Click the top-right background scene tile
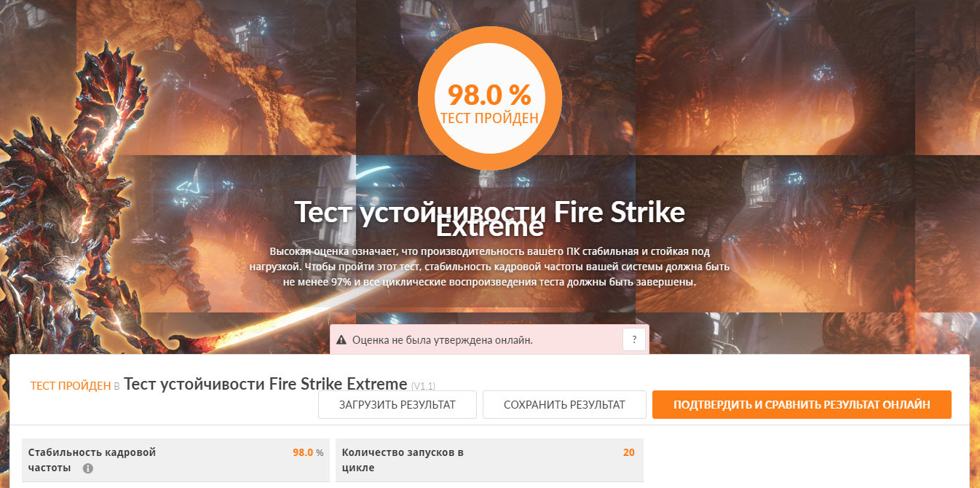Image resolution: width=980 pixels, height=488 pixels. coord(947,77)
